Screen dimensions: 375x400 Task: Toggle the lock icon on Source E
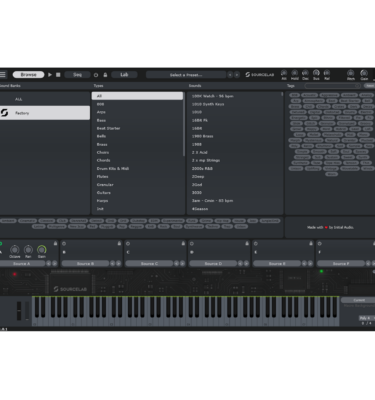pyautogui.click(x=311, y=243)
